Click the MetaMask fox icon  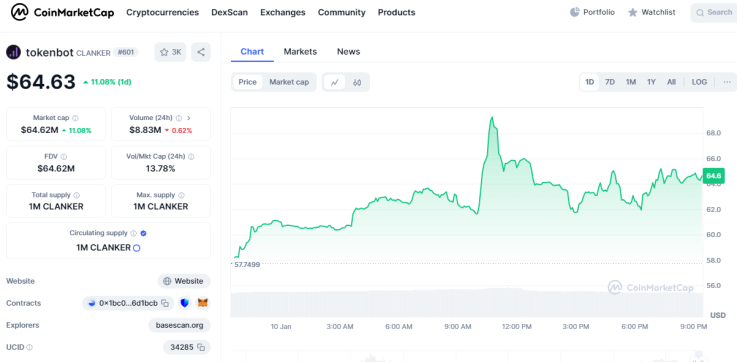(x=203, y=303)
